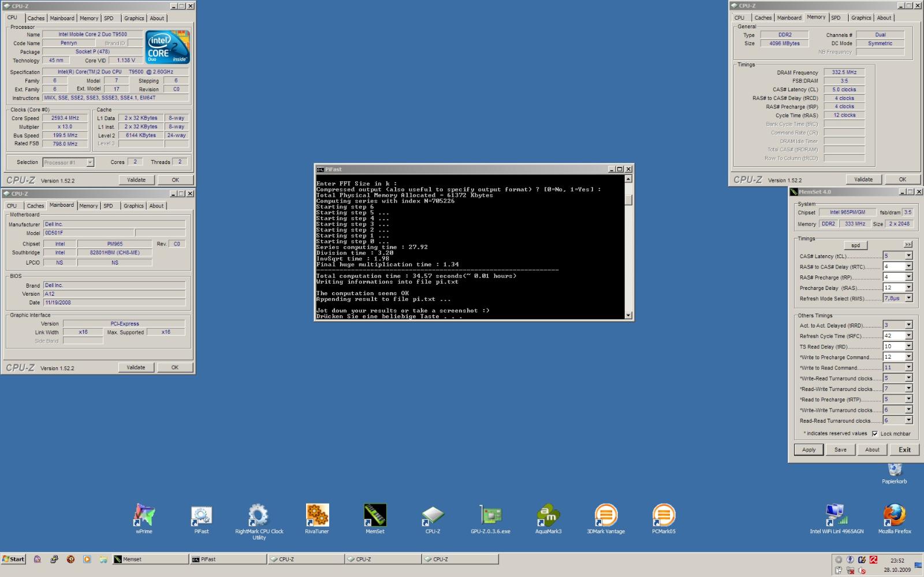
Task: Open the Read-Read Turnaround clocks dropdown
Action: (908, 420)
